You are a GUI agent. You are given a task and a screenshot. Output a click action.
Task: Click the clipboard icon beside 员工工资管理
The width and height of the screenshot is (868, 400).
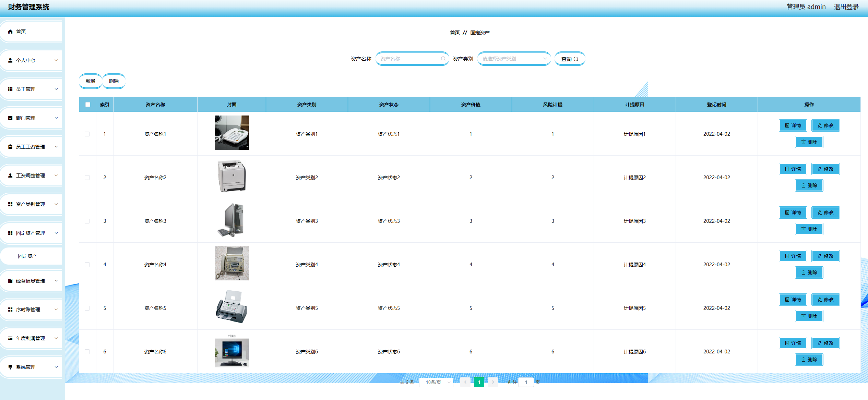click(x=10, y=147)
